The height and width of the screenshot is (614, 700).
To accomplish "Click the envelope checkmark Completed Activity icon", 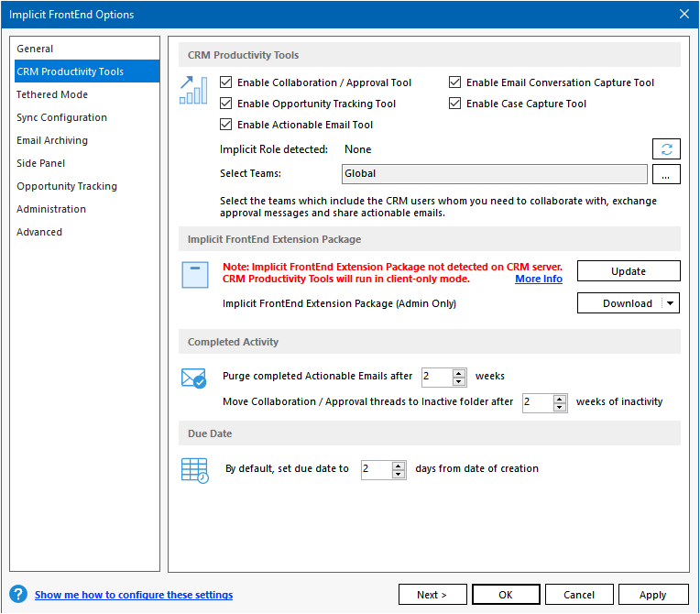I will (x=193, y=378).
